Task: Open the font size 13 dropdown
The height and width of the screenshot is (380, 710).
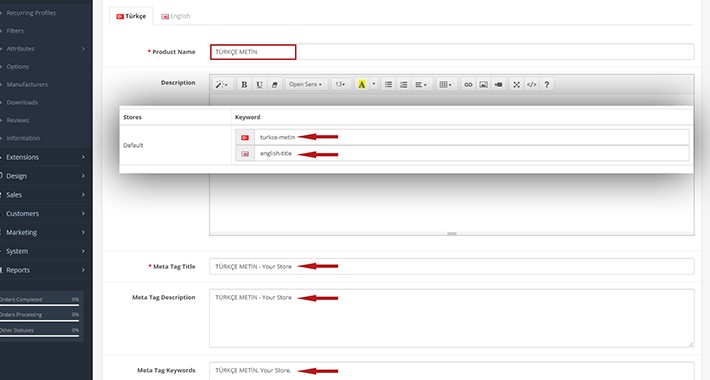Action: pos(341,84)
